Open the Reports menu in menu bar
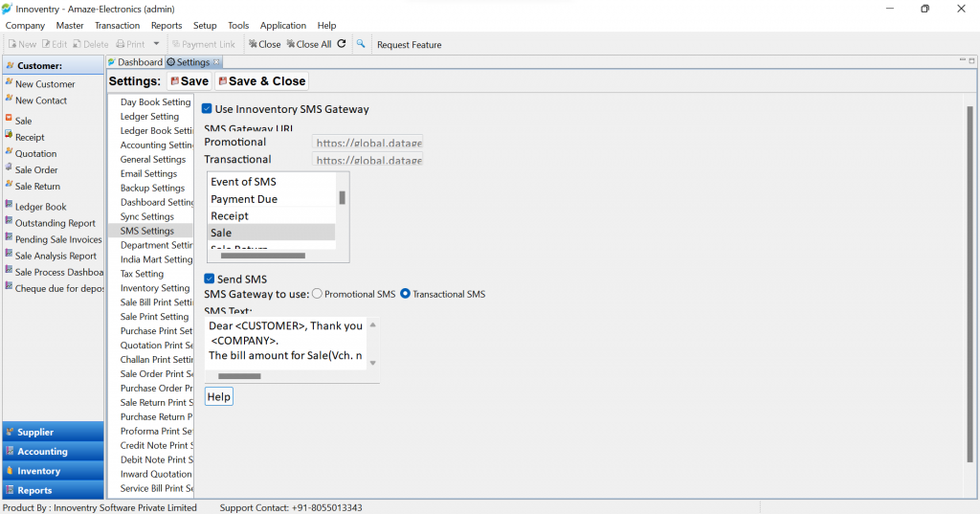This screenshot has width=980, height=514. pyautogui.click(x=167, y=26)
